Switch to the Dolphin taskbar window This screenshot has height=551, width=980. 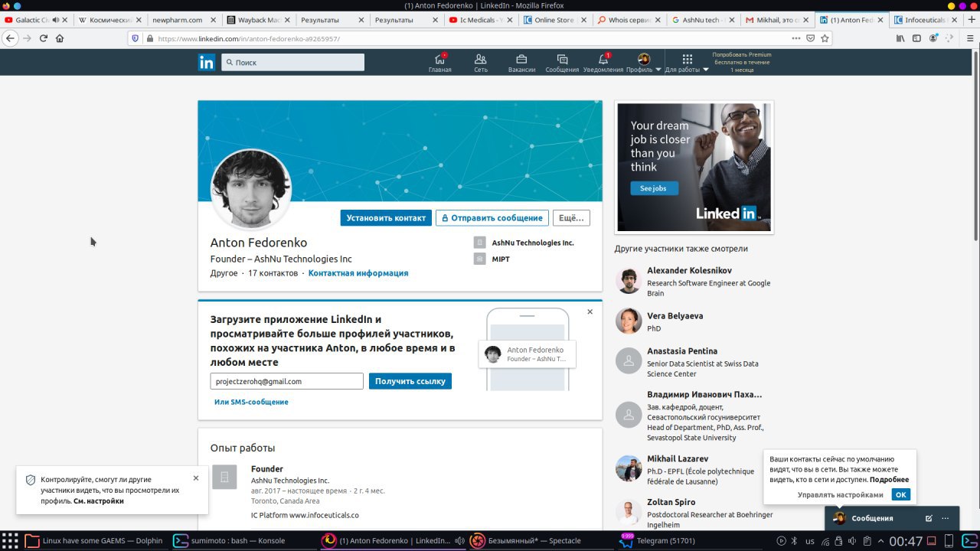point(95,541)
